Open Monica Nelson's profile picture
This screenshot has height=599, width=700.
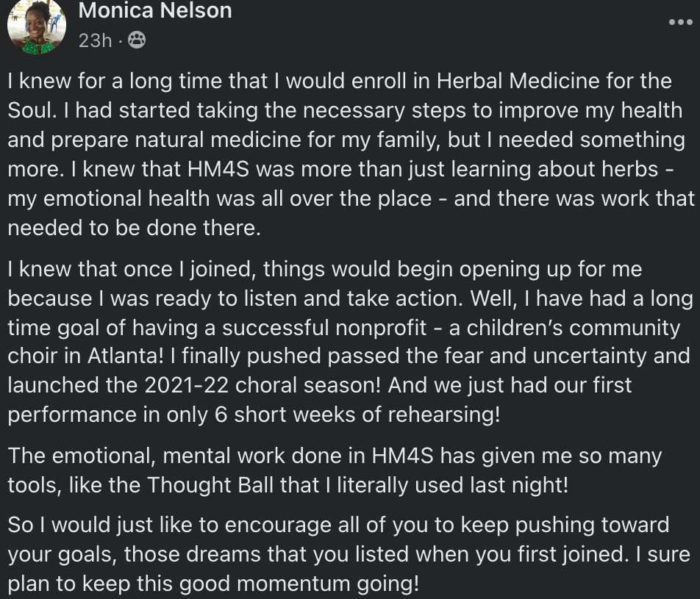tap(37, 26)
